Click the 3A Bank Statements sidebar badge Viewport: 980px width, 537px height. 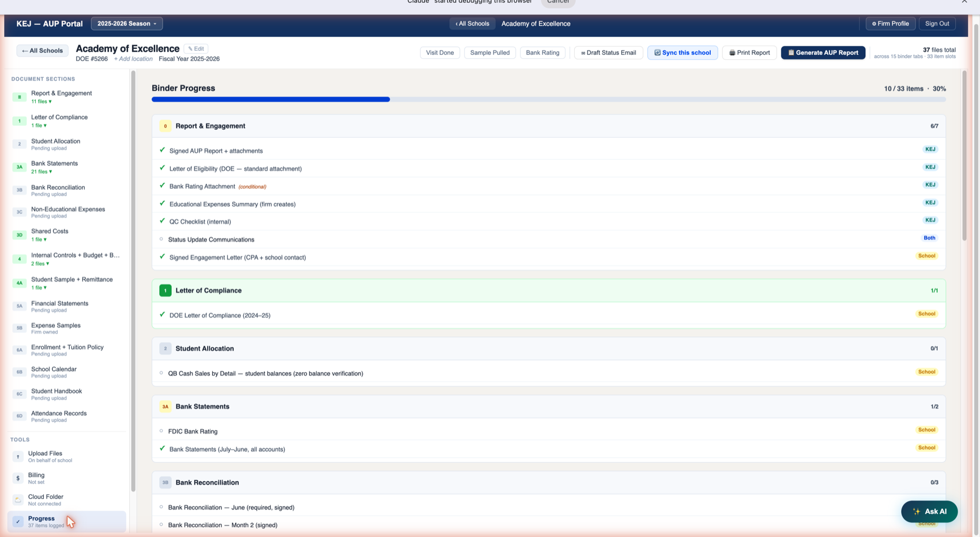(x=19, y=167)
